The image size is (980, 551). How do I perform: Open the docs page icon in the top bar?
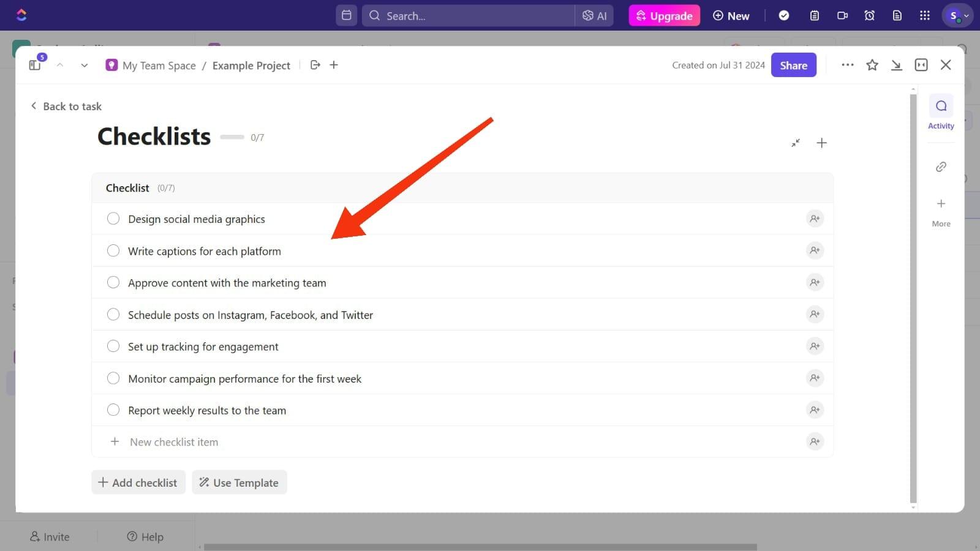click(897, 15)
